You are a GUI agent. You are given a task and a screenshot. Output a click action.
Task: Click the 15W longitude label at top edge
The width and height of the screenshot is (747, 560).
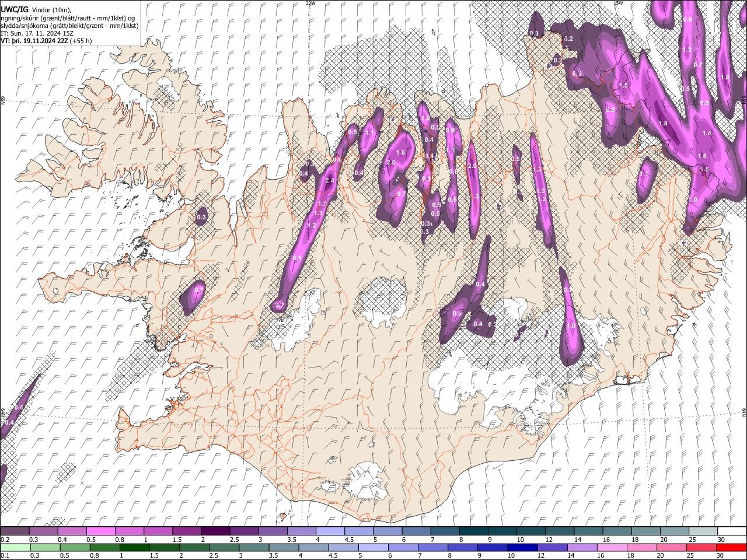pos(618,3)
